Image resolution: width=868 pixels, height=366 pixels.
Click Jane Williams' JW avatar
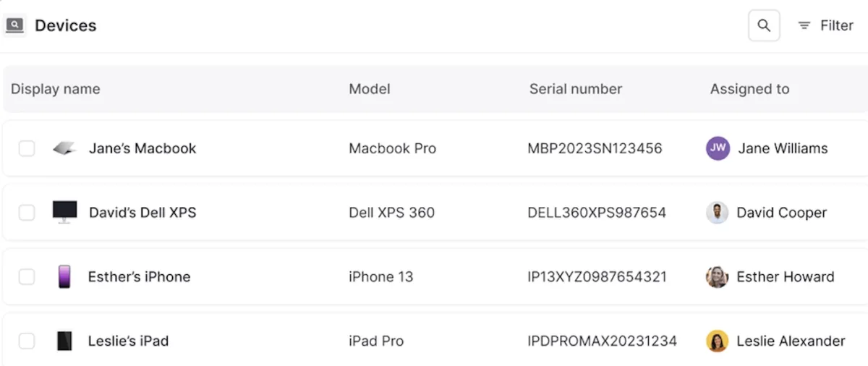pyautogui.click(x=718, y=148)
